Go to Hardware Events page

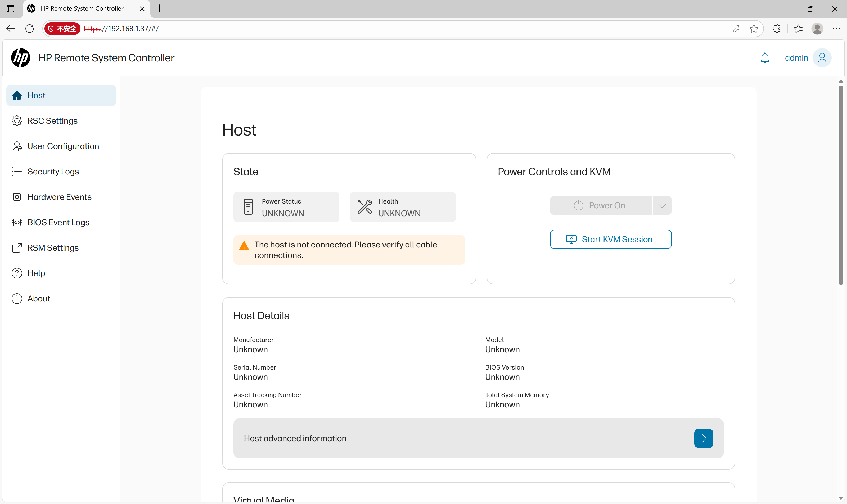click(x=60, y=197)
